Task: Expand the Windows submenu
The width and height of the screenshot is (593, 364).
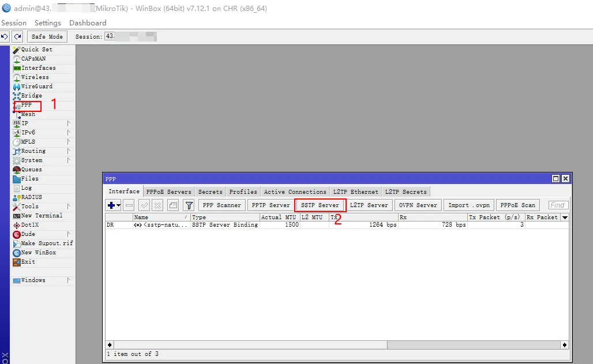Action: click(x=69, y=280)
